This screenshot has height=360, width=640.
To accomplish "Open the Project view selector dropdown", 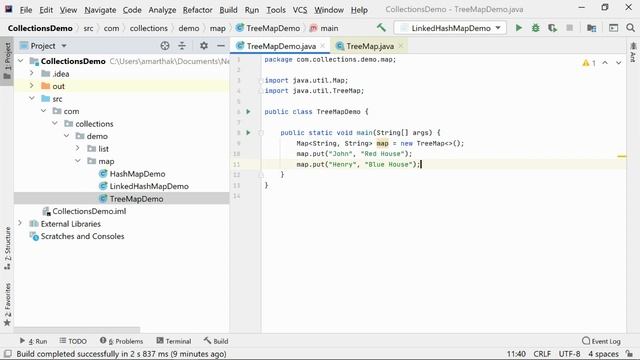I will (x=43, y=46).
